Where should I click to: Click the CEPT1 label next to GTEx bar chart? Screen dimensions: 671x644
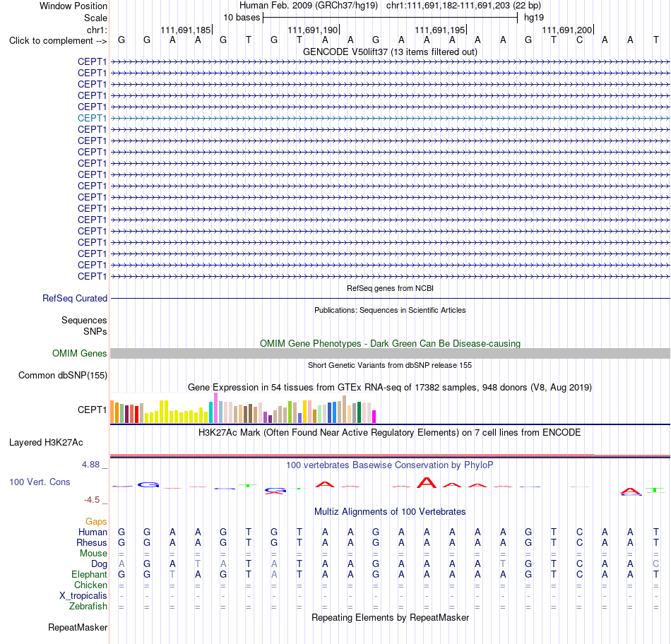click(92, 410)
